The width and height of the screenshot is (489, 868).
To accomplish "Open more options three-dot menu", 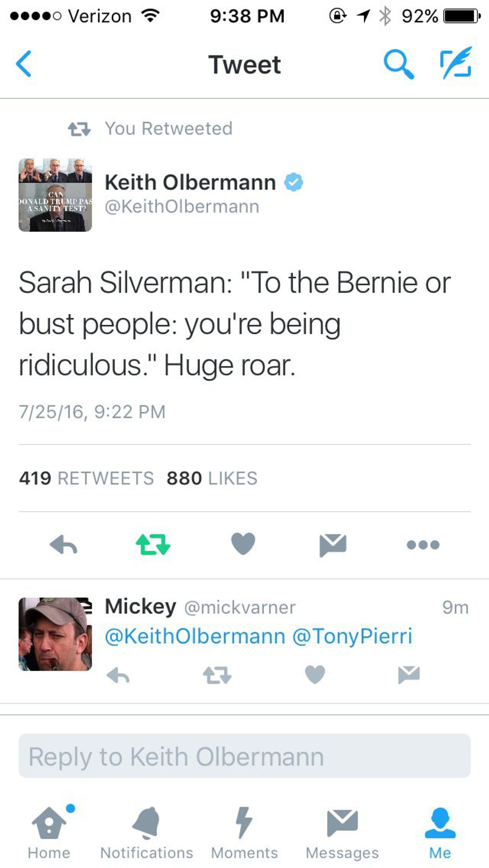I will point(423,545).
